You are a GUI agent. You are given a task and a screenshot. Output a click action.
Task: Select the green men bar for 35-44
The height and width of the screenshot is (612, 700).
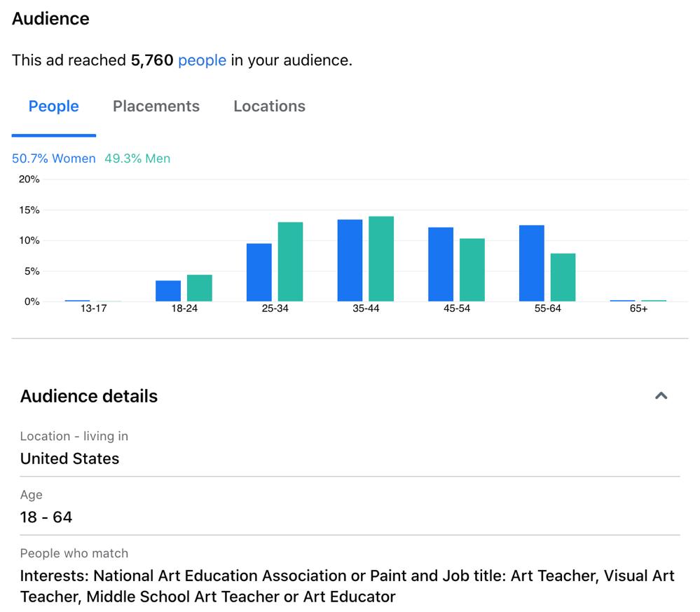(x=381, y=259)
